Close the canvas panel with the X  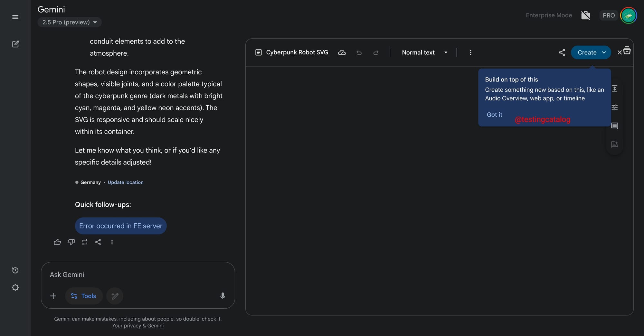click(x=620, y=52)
